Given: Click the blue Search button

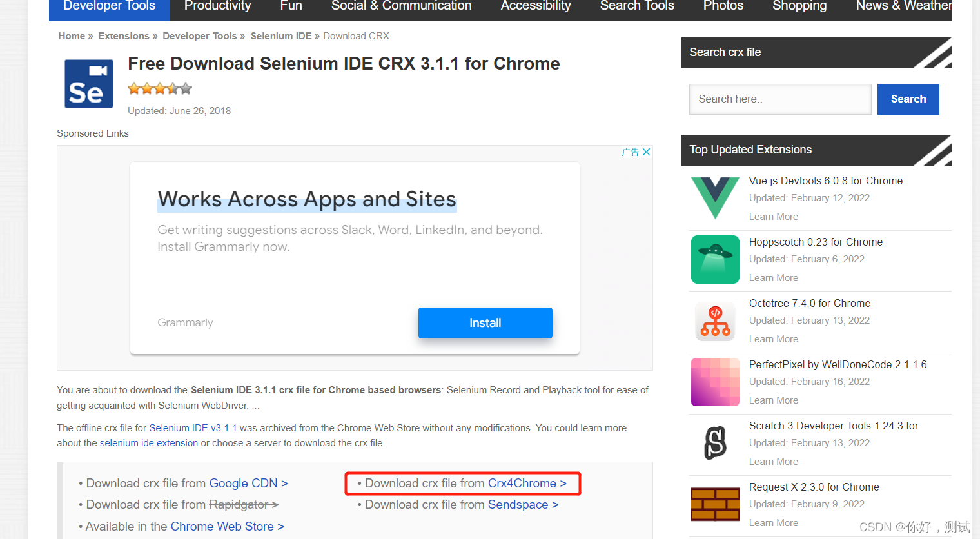Looking at the screenshot, I should click(908, 99).
